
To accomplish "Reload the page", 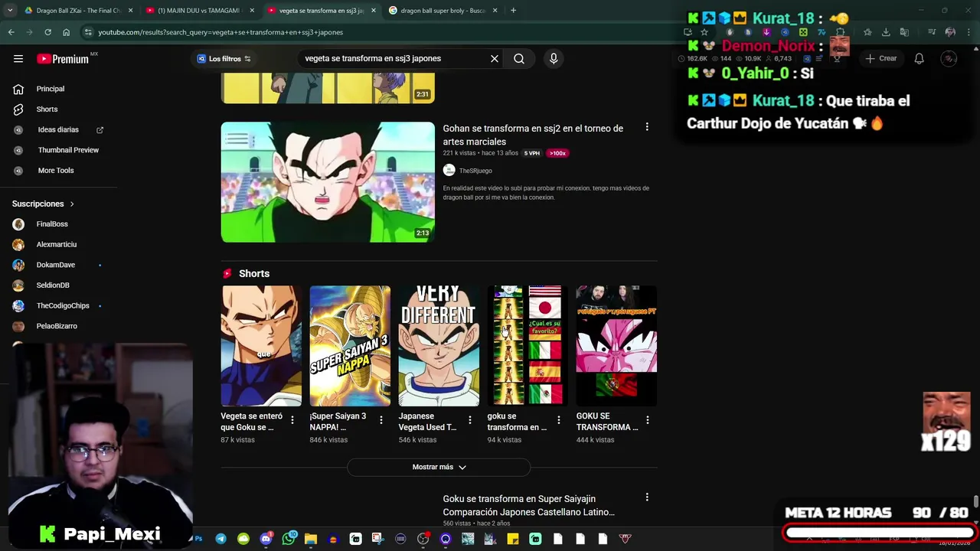I will coord(47,32).
